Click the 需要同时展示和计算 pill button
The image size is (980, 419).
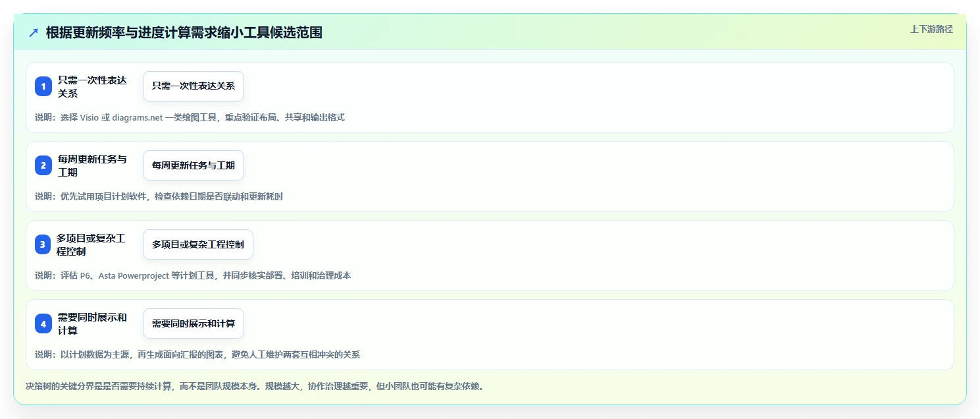point(193,323)
